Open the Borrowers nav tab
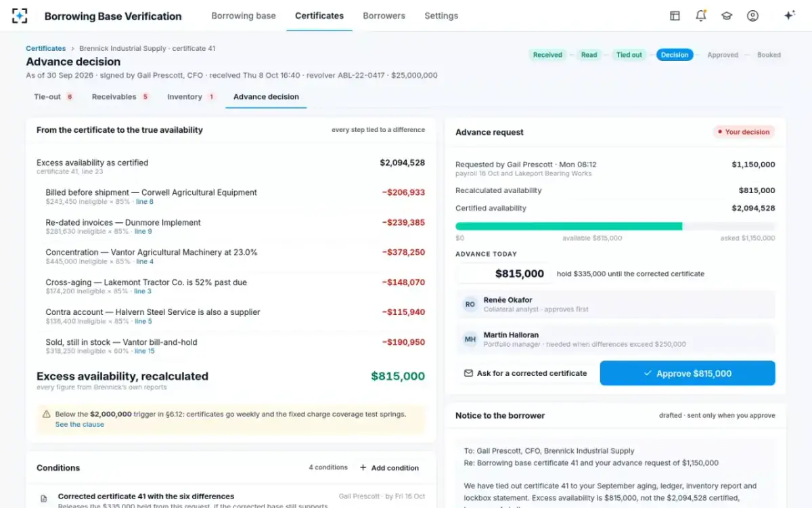812x508 pixels. pos(384,16)
